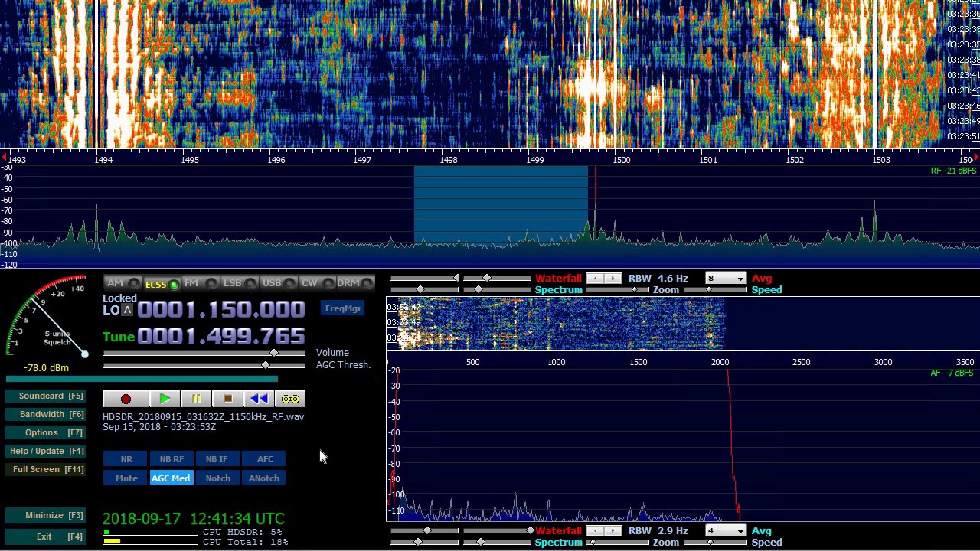The width and height of the screenshot is (980, 551).
Task: Open the FreqMgr frequency manager
Action: 343,308
